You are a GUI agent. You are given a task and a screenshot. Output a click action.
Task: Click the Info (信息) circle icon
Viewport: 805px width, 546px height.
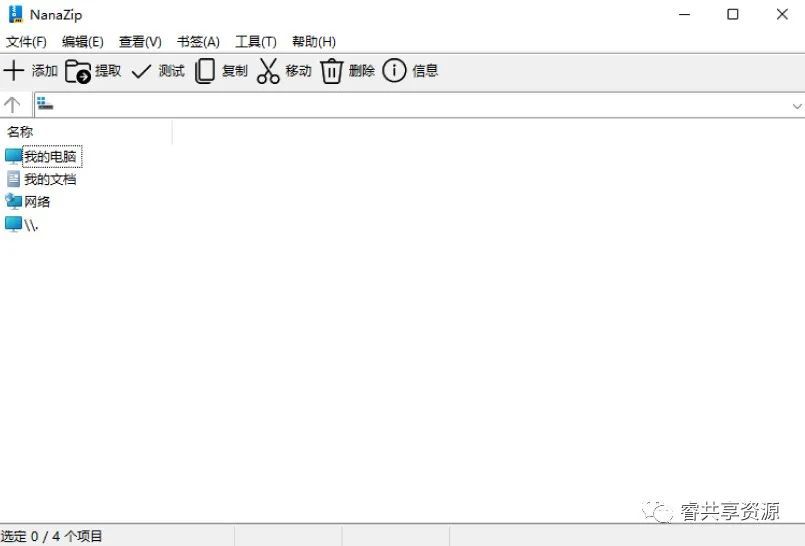(395, 71)
